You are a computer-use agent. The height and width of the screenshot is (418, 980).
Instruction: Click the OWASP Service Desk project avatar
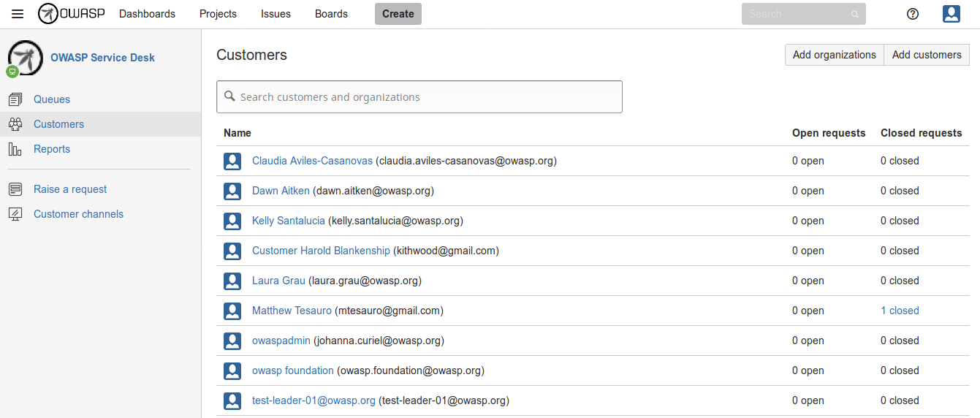click(25, 58)
